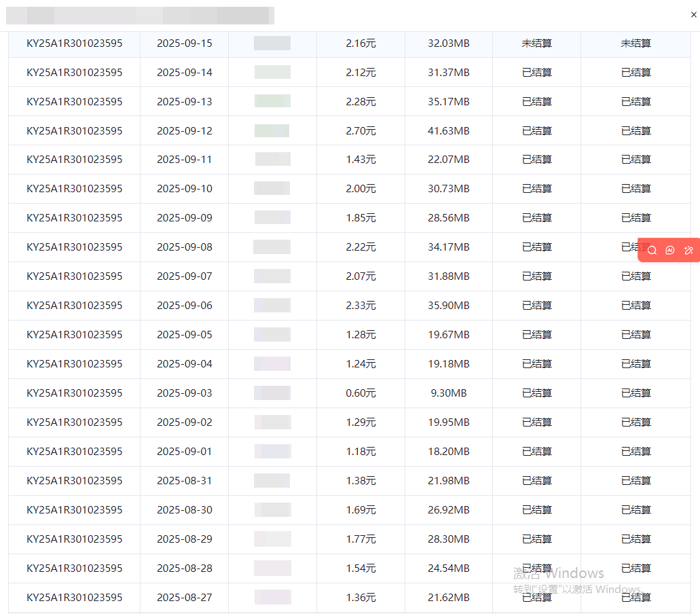Select 26.92MB traffic value
This screenshot has height=614, width=700.
(x=449, y=510)
